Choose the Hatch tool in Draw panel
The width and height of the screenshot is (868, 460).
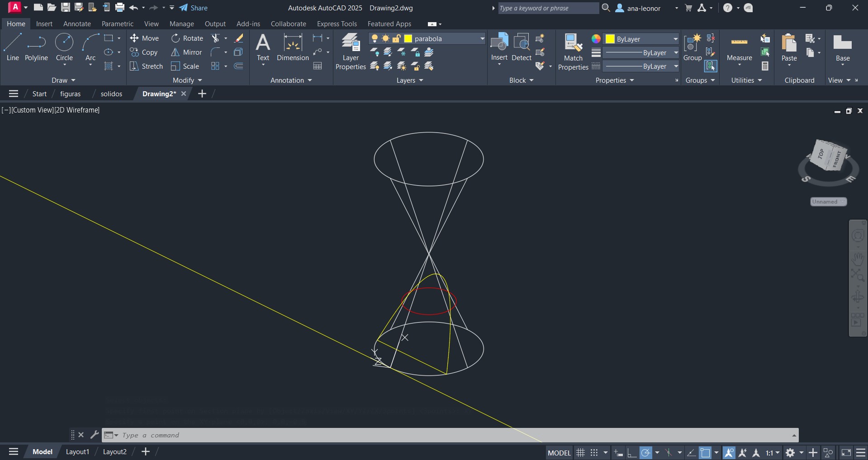point(109,66)
